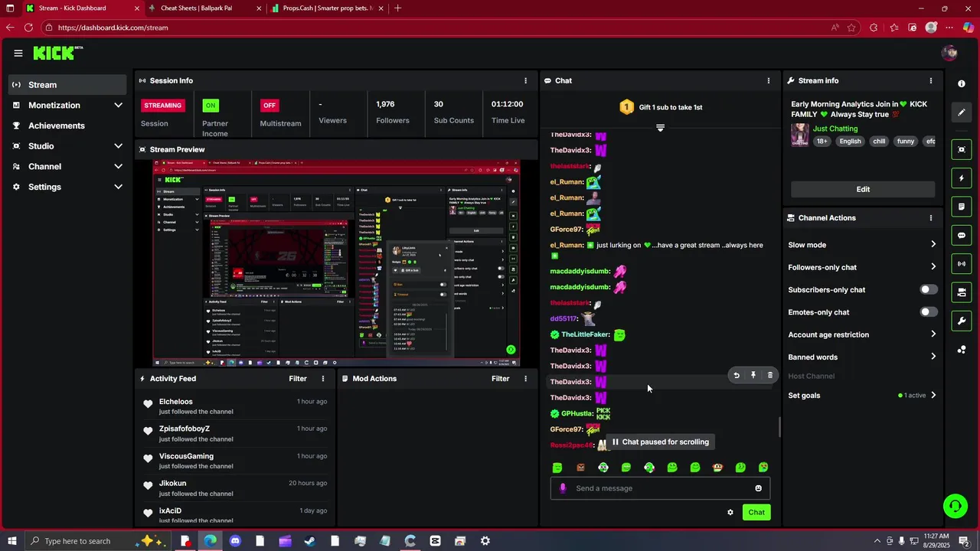Focus the Send a message input
The image size is (980, 551).
[x=660, y=488]
